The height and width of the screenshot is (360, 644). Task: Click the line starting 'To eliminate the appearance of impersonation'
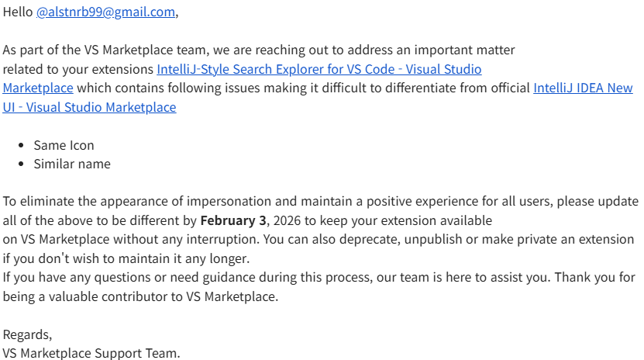click(x=320, y=202)
